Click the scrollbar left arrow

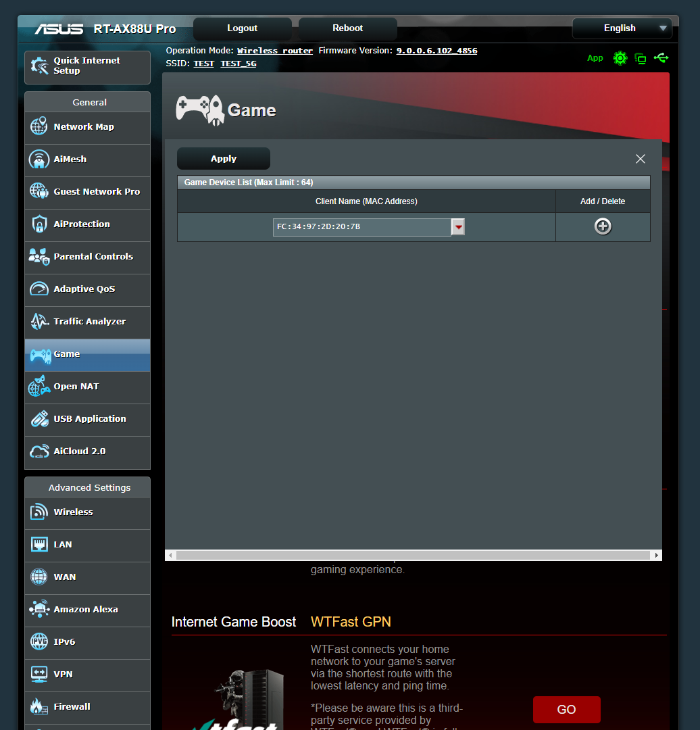click(x=170, y=555)
